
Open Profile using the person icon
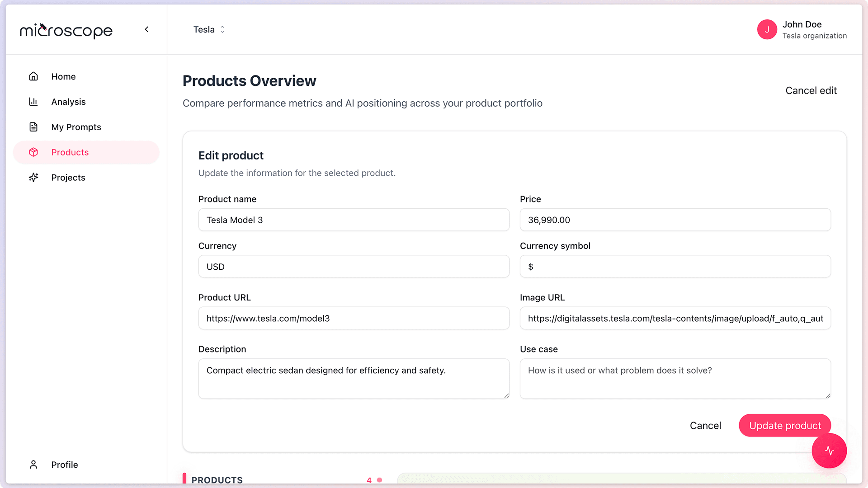pos(33,465)
